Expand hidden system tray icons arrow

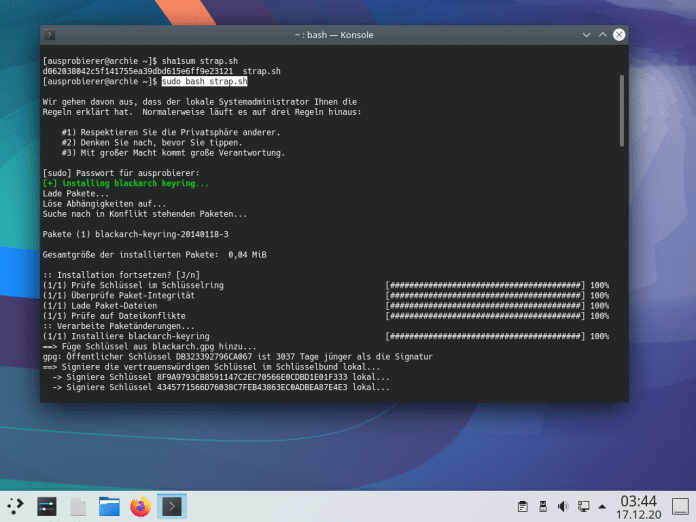pyautogui.click(x=603, y=507)
